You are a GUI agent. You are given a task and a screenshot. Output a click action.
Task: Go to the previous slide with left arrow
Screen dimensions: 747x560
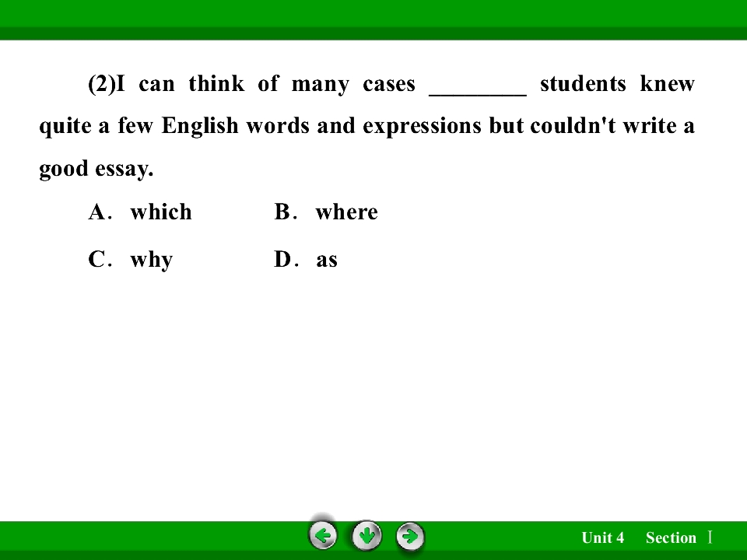pos(323,536)
